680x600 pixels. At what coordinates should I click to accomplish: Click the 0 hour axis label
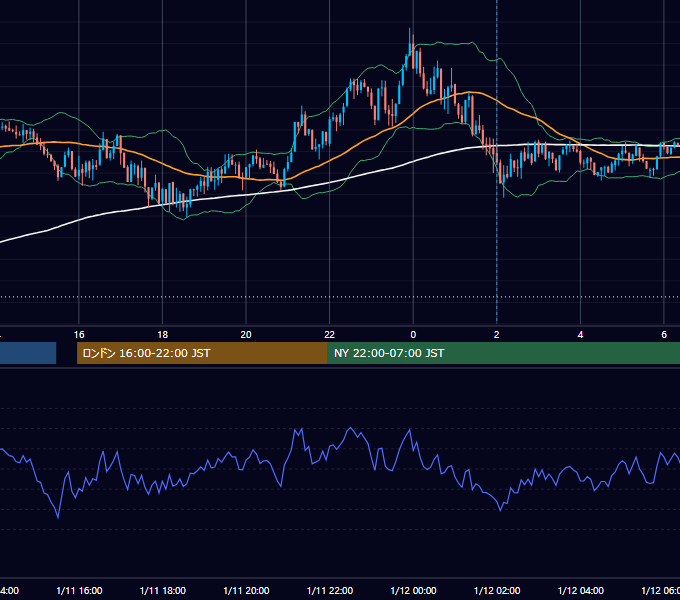(413, 335)
